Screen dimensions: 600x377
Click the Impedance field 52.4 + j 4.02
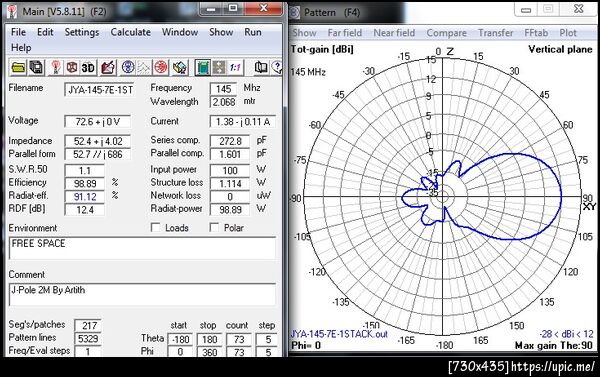click(x=98, y=141)
